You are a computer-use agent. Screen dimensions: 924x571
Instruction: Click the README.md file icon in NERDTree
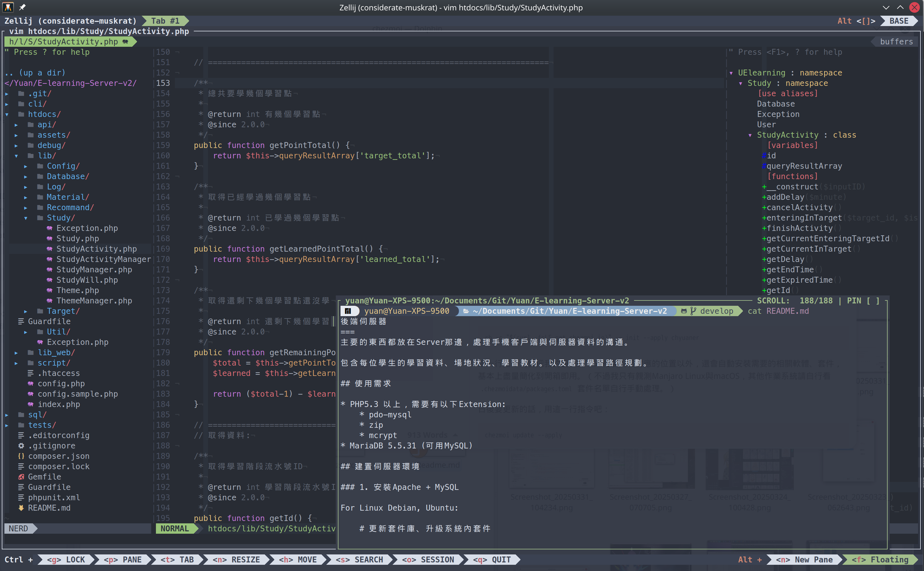(x=21, y=508)
